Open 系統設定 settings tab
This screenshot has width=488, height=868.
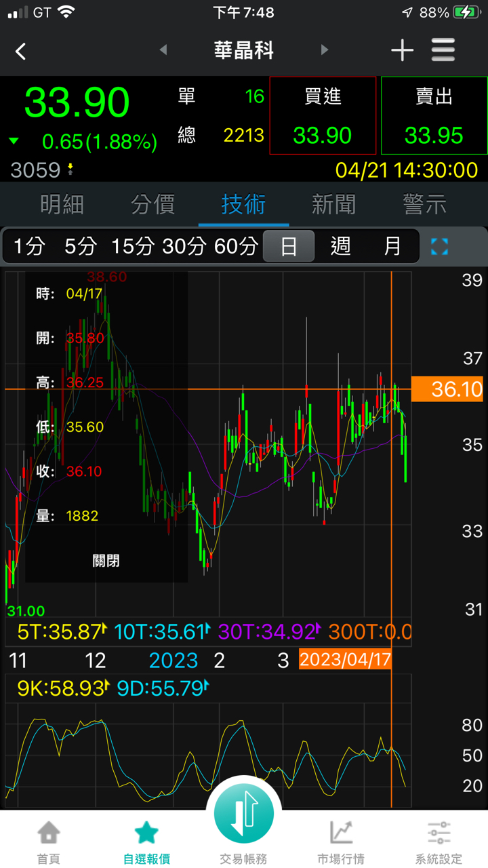point(439,842)
